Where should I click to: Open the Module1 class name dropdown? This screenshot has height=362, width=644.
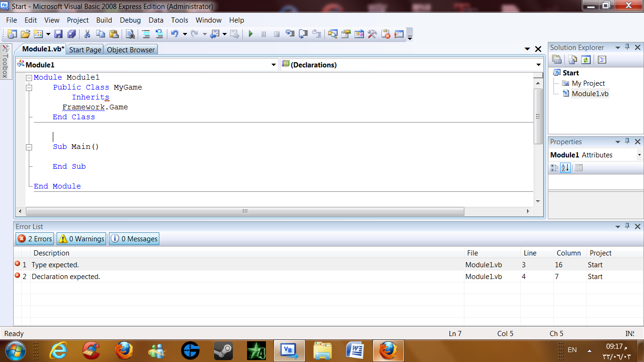[273, 65]
